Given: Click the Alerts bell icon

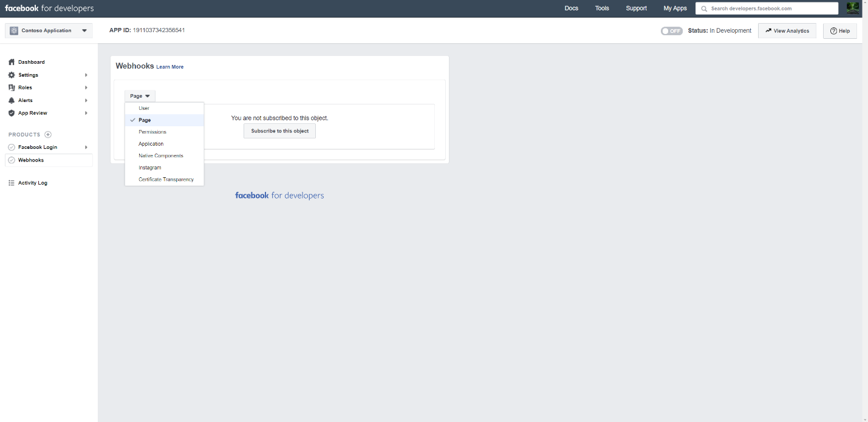Looking at the screenshot, I should click(x=10, y=100).
